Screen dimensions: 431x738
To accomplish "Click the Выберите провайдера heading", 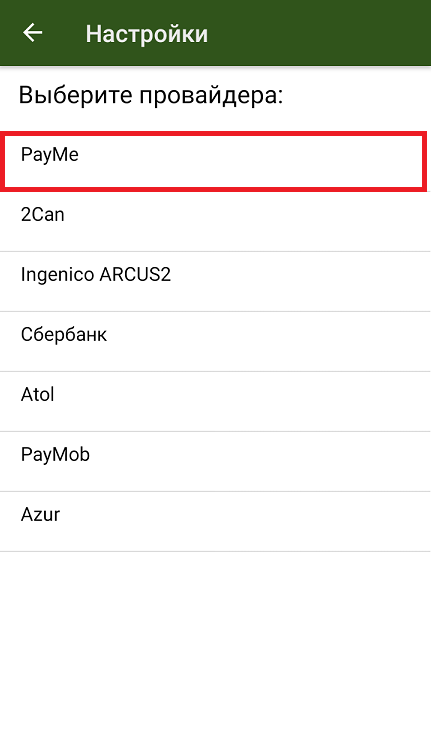I will click(x=151, y=95).
